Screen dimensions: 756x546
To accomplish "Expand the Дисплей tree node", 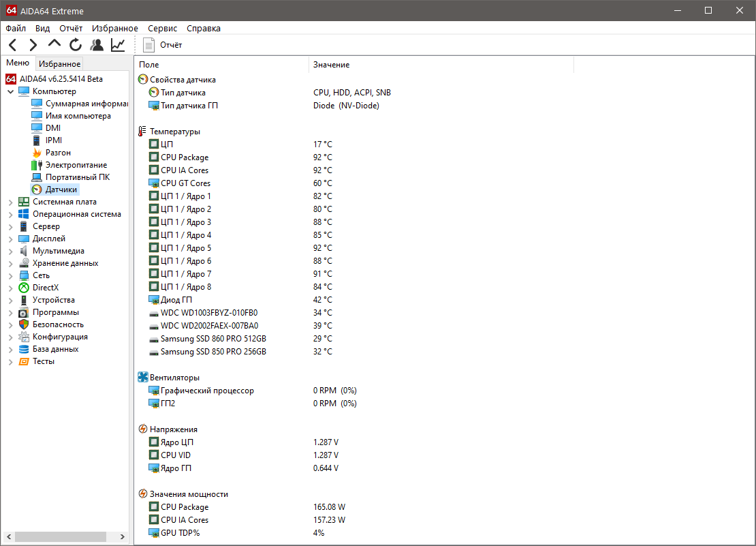I will [11, 239].
